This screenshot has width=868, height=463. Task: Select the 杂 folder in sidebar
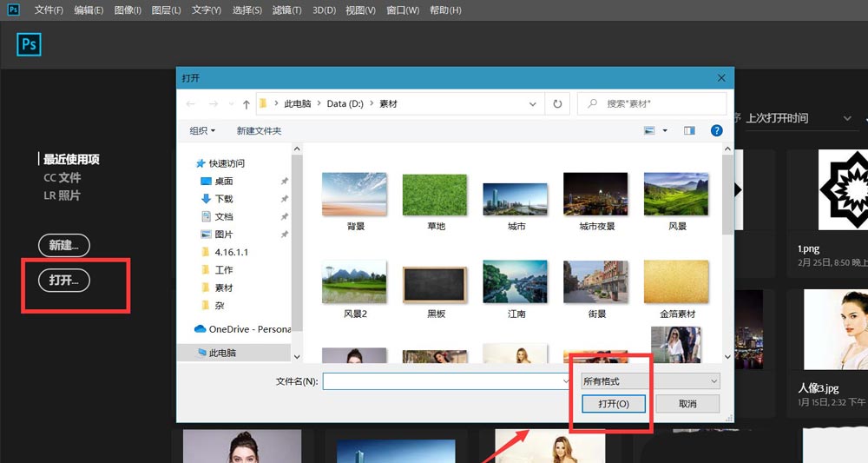point(213,305)
